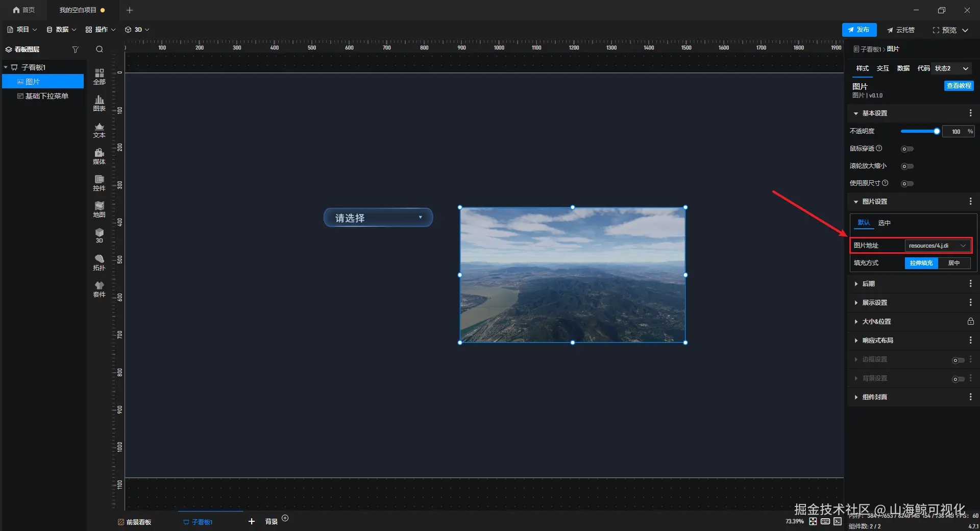Open the 状态2 state dropdown

click(952, 68)
